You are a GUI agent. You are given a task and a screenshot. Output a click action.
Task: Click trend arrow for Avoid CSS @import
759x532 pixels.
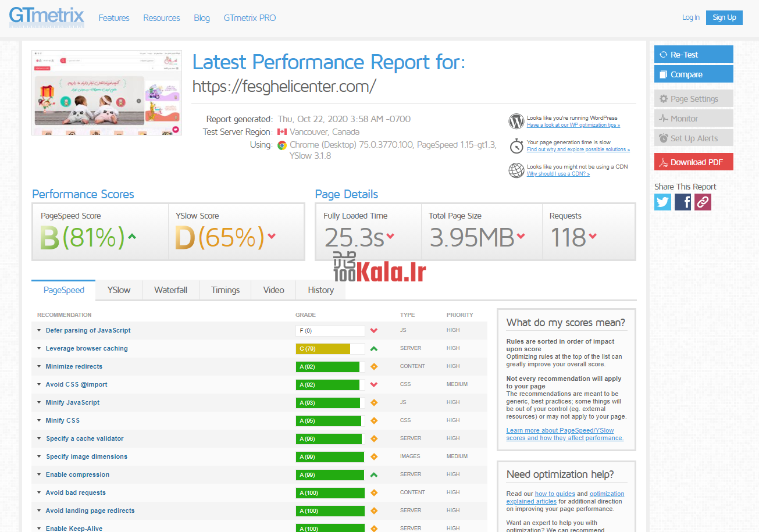click(374, 385)
